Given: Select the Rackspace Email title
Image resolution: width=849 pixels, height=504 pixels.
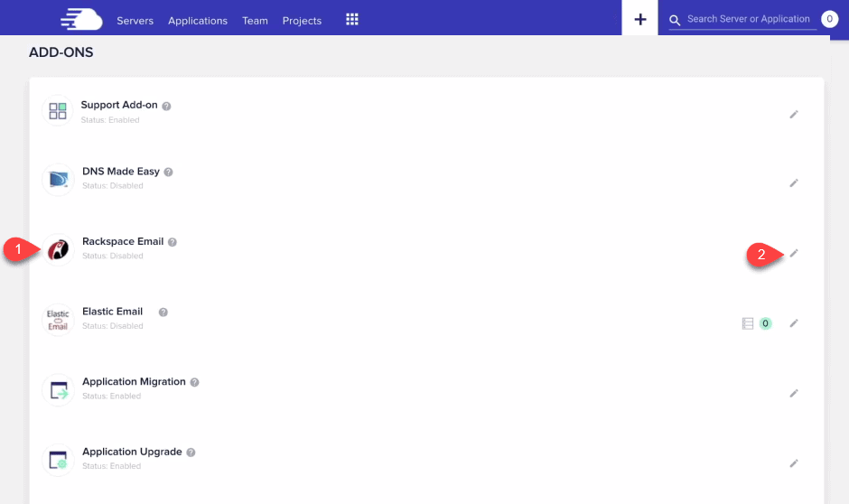Looking at the screenshot, I should [123, 241].
